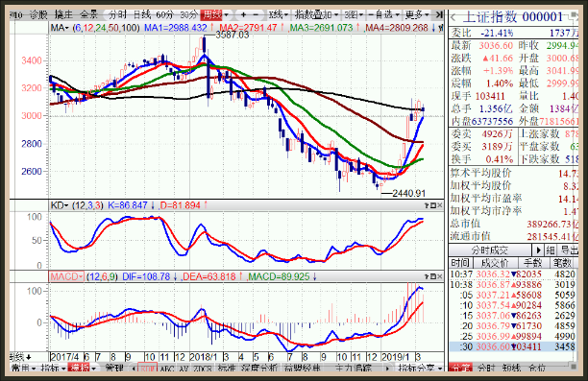This screenshot has width=588, height=381.
Task: Click the 擒庄 menu item
Action: [63, 14]
